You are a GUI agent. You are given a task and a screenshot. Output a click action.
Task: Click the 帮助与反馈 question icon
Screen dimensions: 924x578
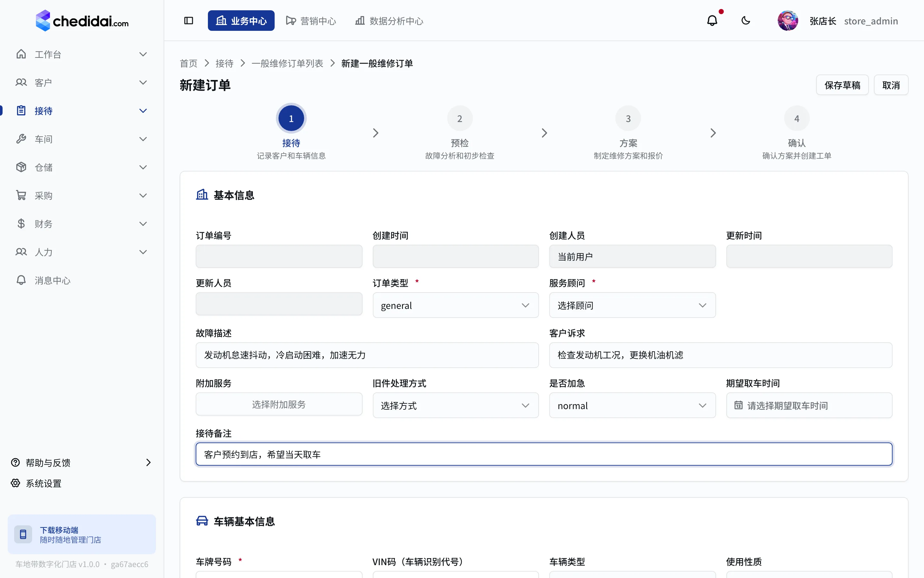point(15,462)
